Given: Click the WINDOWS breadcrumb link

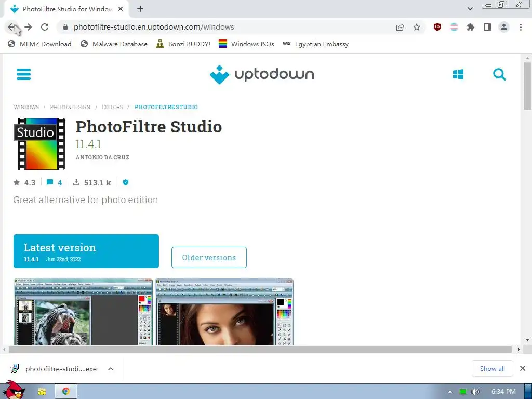Looking at the screenshot, I should click(26, 107).
